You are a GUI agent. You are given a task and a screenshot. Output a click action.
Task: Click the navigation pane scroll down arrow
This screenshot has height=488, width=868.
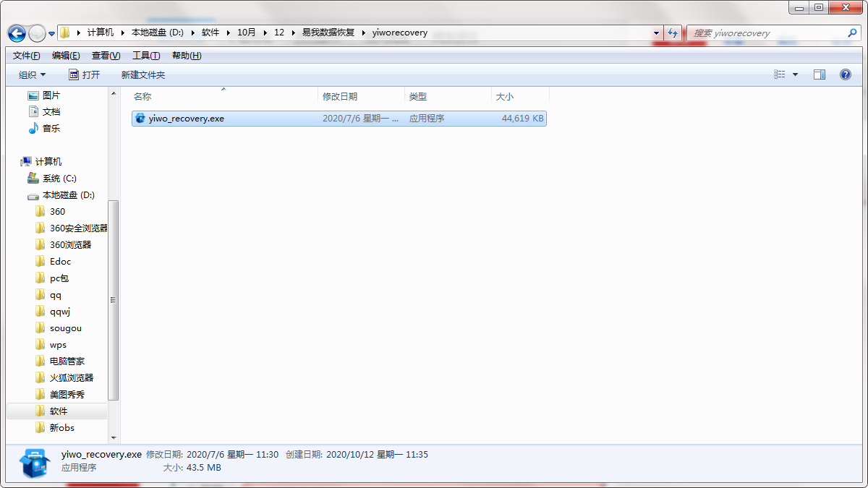pos(113,438)
